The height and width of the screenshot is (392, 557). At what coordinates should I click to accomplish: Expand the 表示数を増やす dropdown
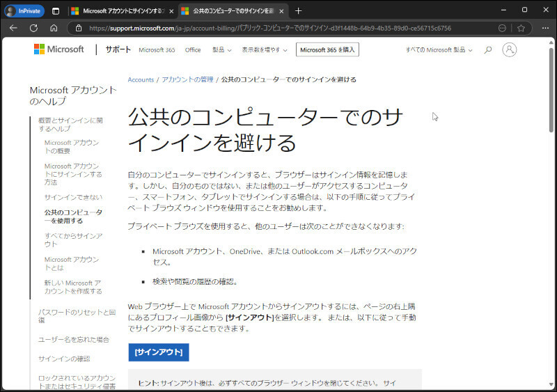[265, 49]
